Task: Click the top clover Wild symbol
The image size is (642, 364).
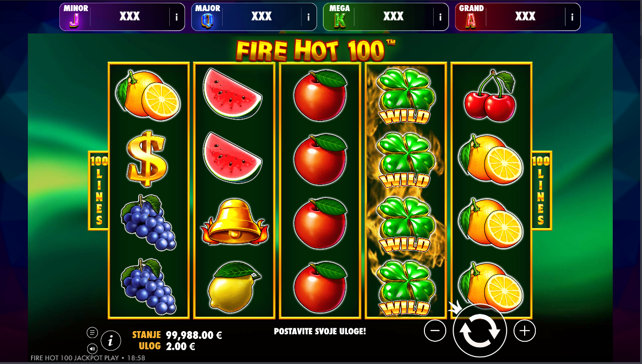Action: tap(406, 96)
